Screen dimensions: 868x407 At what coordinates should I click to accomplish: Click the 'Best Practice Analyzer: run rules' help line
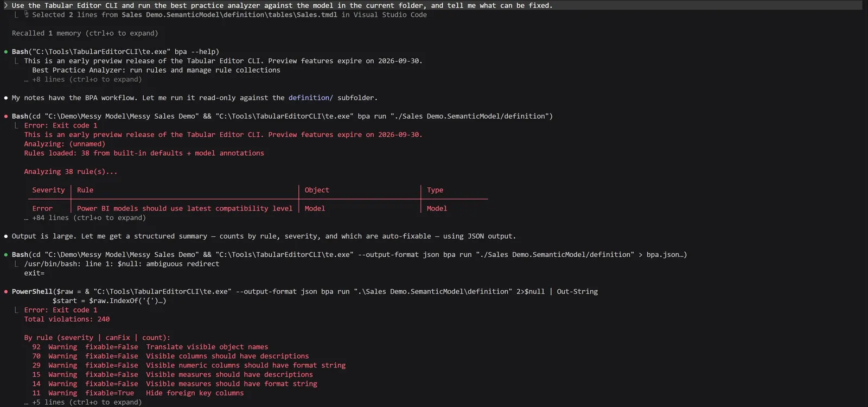coord(156,70)
